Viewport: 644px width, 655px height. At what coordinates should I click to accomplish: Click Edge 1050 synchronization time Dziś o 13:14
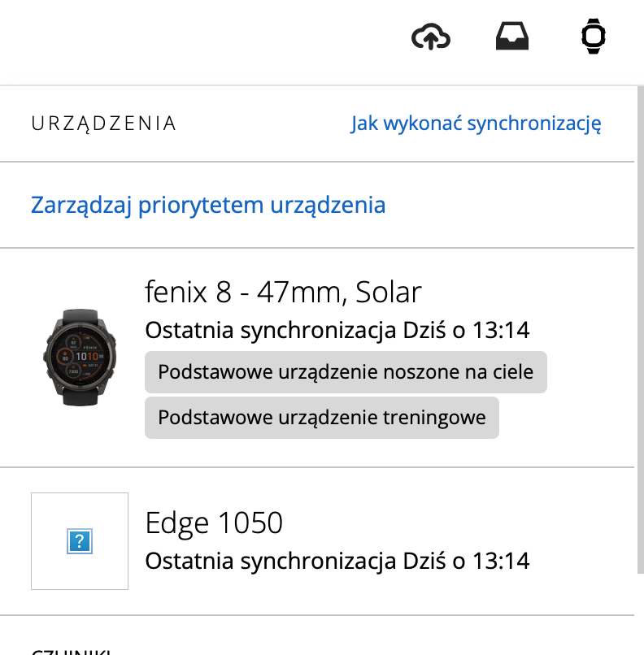pos(337,560)
